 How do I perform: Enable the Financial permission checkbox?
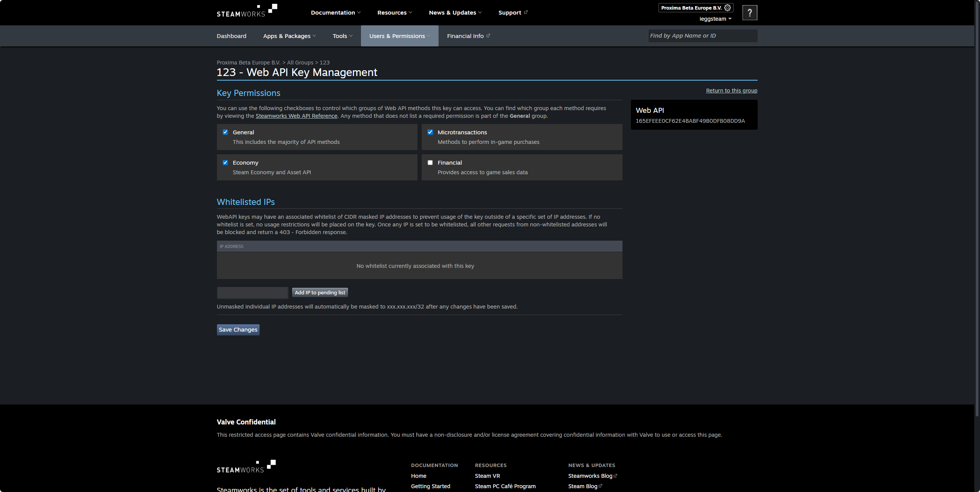(x=430, y=162)
